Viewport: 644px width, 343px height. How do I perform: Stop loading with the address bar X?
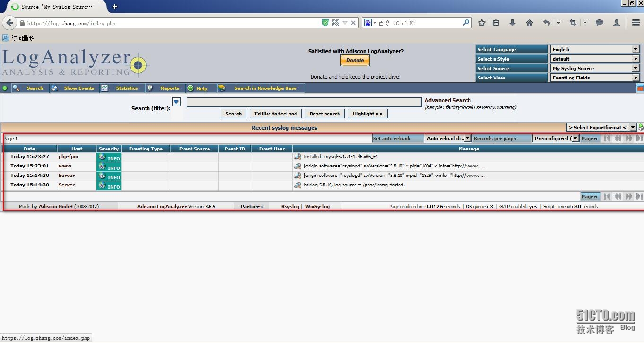353,23
